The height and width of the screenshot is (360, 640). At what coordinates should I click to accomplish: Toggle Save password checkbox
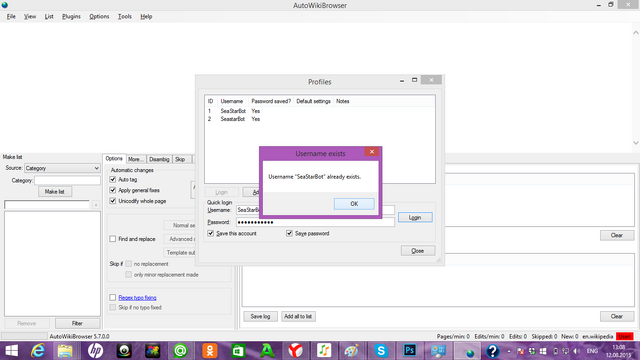click(289, 233)
